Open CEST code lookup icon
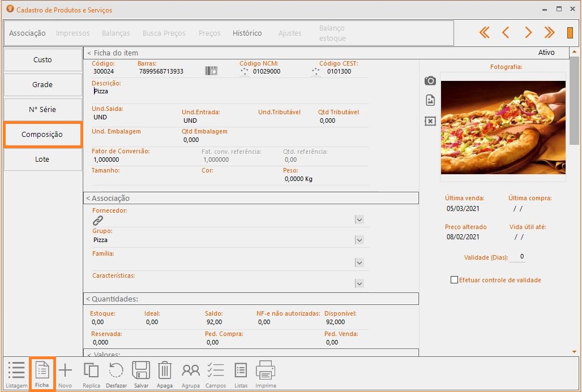 (315, 71)
